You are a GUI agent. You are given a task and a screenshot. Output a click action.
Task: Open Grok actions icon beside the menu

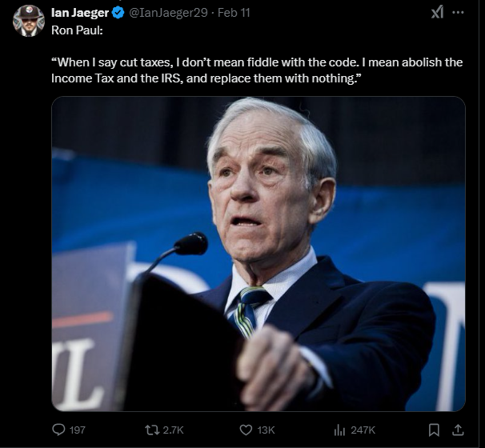[437, 13]
